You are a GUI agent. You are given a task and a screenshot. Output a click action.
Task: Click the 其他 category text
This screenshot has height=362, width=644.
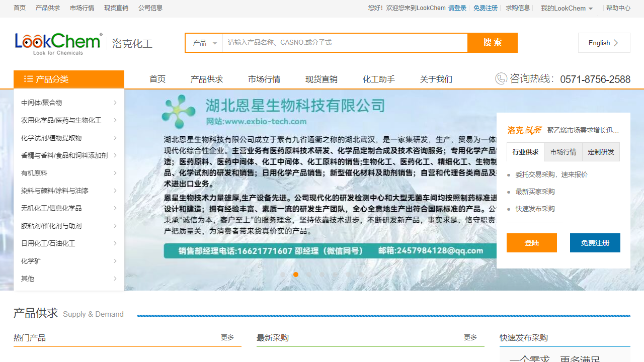tap(28, 279)
